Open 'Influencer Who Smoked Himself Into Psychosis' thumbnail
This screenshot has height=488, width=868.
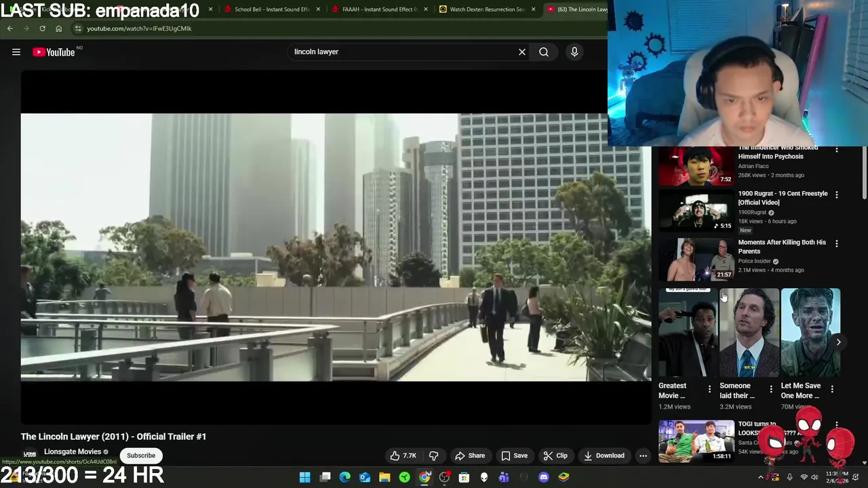click(x=696, y=166)
